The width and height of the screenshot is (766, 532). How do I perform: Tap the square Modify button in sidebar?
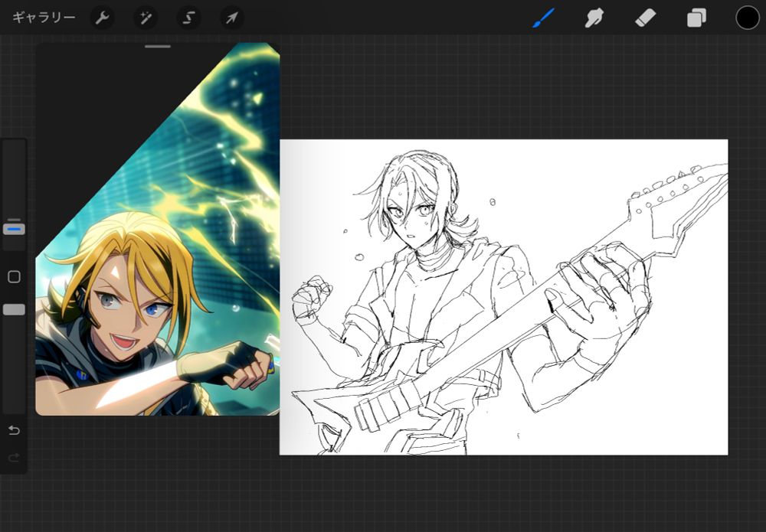(x=14, y=277)
